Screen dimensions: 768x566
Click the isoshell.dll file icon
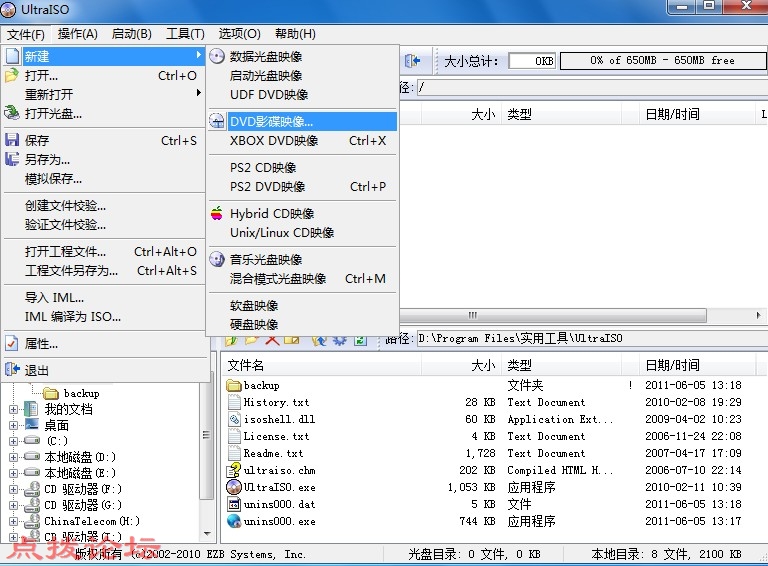point(235,419)
